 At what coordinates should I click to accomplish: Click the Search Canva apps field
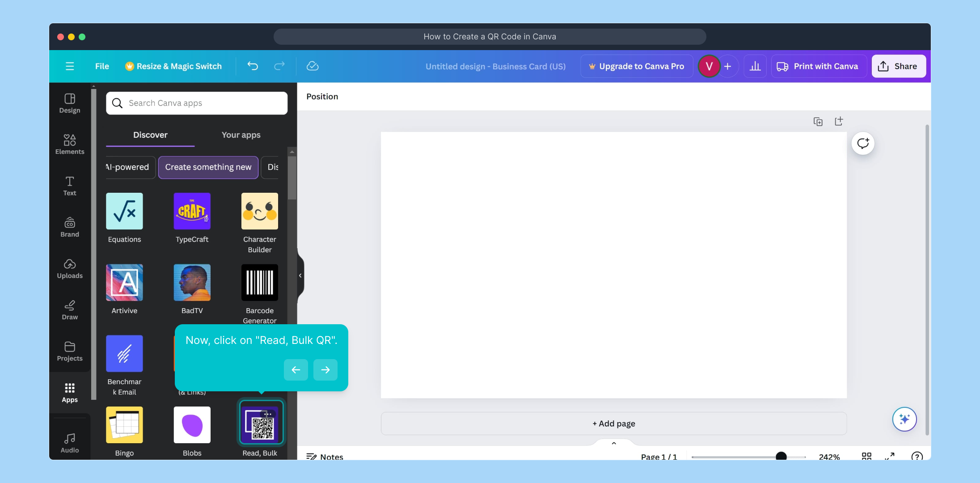197,103
